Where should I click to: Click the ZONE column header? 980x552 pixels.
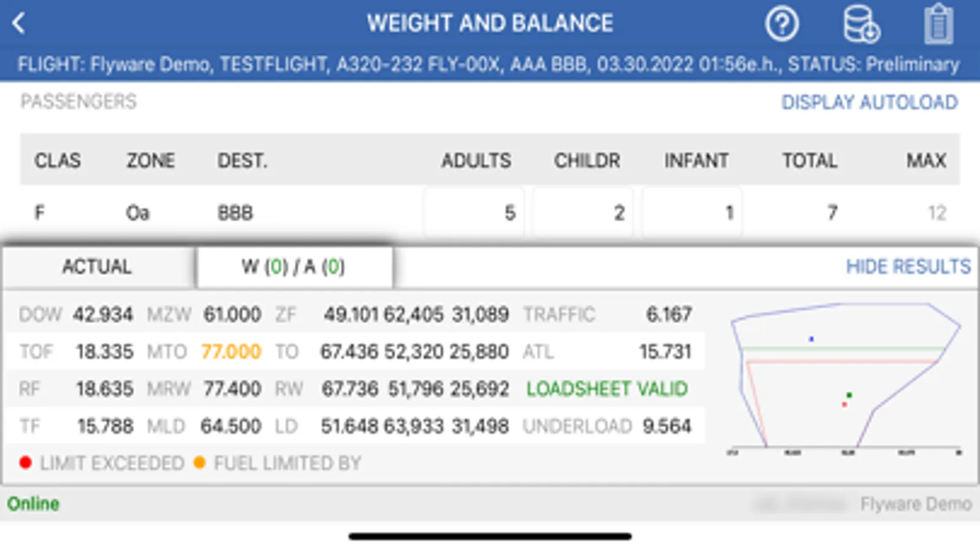(x=151, y=161)
